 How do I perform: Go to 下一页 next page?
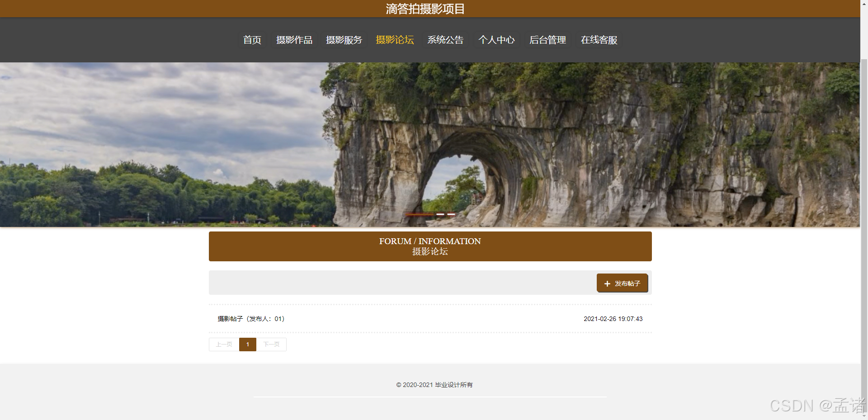point(271,344)
